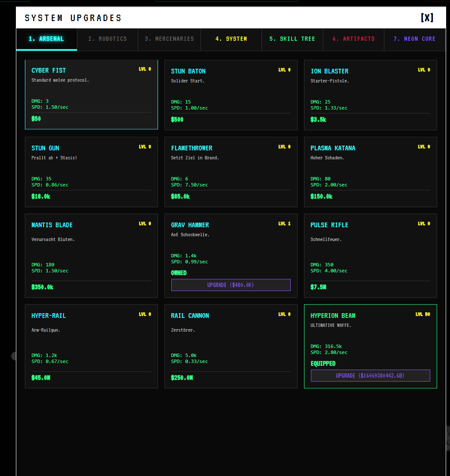Click "Setzt Ziel in Brand." description

point(195,158)
